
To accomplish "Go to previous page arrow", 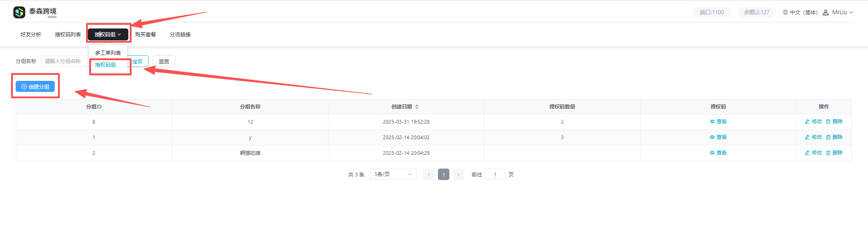I will click(429, 175).
